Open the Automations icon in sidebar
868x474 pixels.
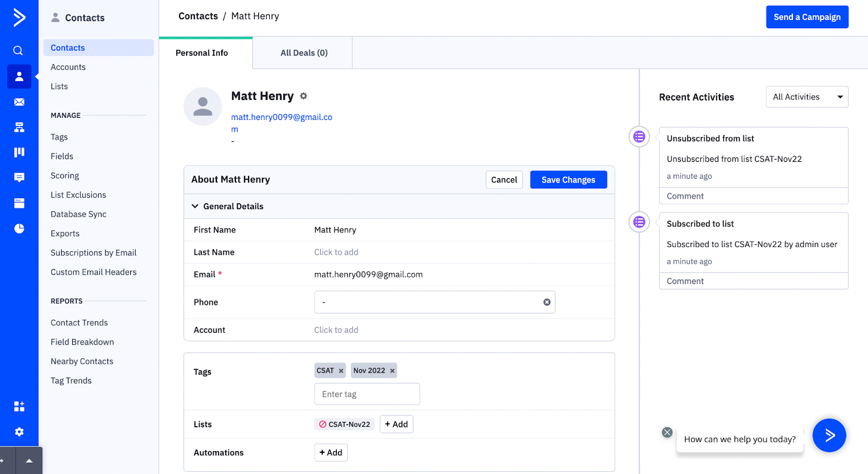(19, 127)
